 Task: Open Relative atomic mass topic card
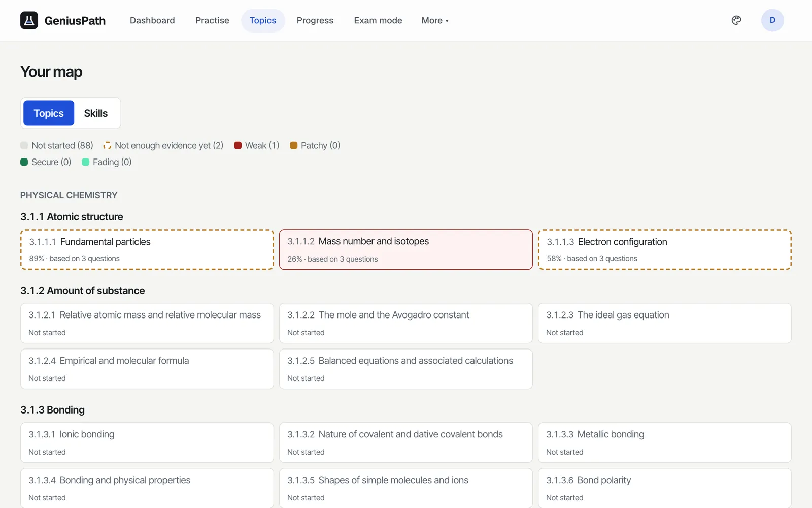click(x=147, y=323)
